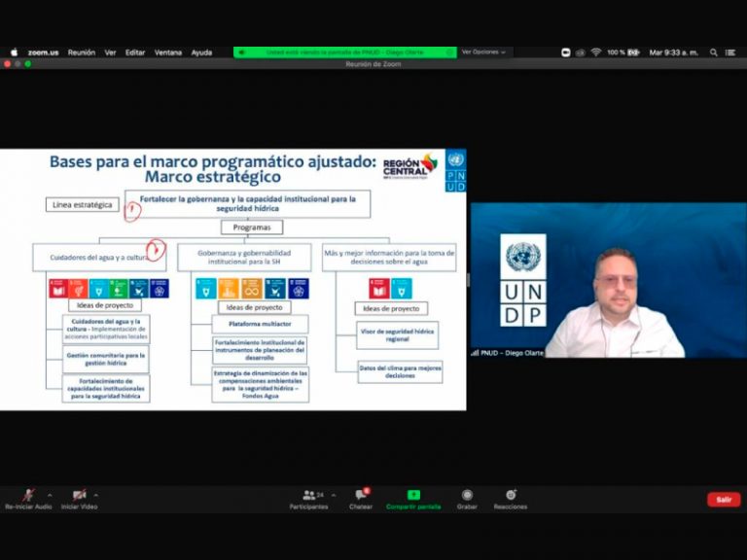Click the green Compartir pantalla icon

[x=413, y=495]
